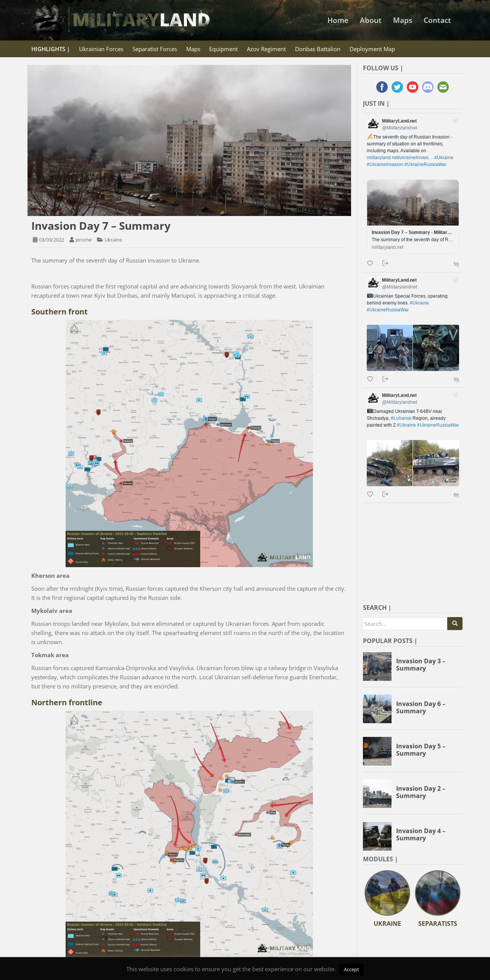
Task: Select Separatist Forces in highlights bar
Action: (155, 49)
